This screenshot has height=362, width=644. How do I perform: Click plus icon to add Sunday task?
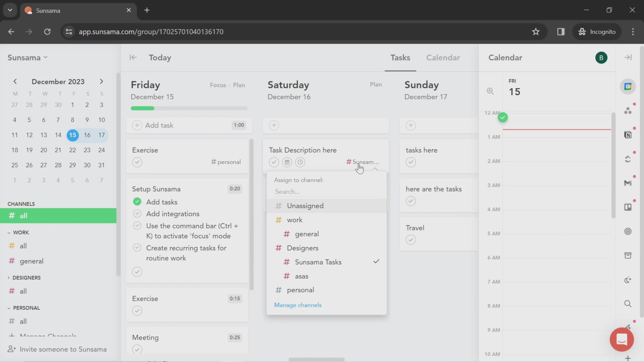[x=411, y=125]
